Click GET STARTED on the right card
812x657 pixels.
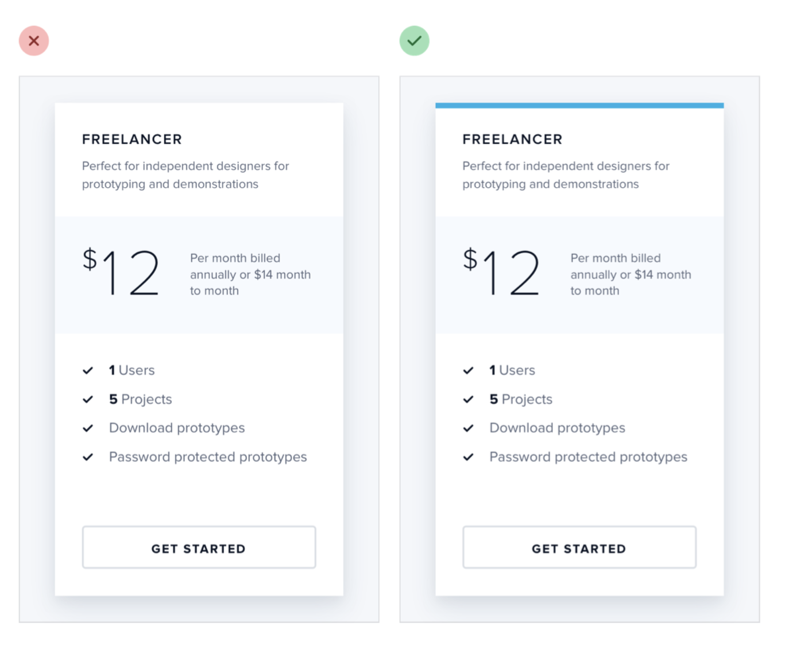[579, 548]
